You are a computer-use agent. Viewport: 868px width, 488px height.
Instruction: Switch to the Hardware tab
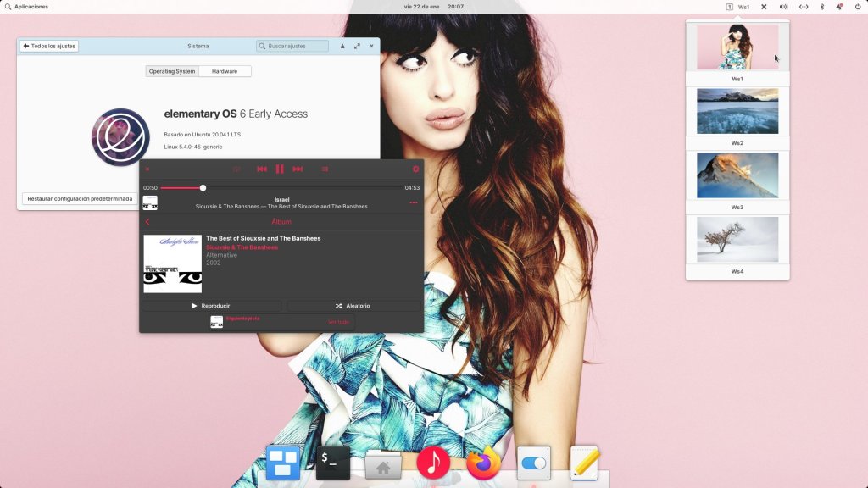[225, 71]
